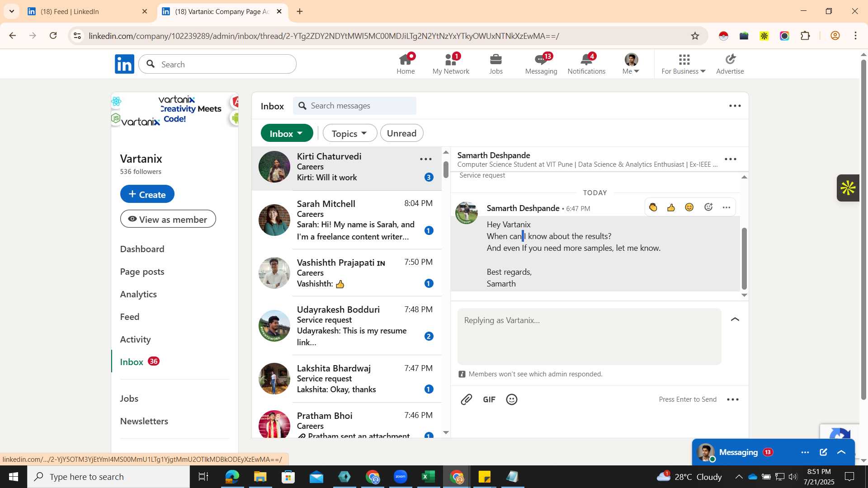
Task: Attach a file using paperclip icon
Action: (x=466, y=399)
